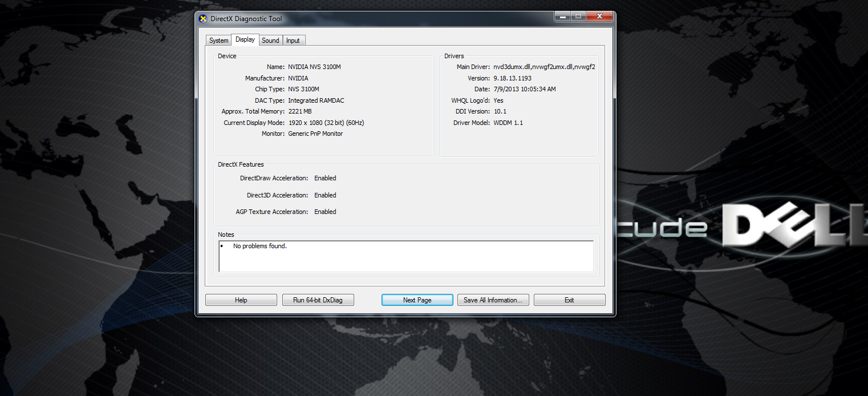Switch to the System tab
868x396 pixels.
pos(218,41)
